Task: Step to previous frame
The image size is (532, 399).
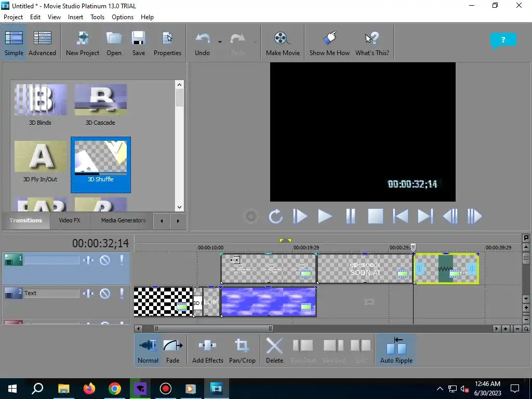Action: pyautogui.click(x=450, y=217)
